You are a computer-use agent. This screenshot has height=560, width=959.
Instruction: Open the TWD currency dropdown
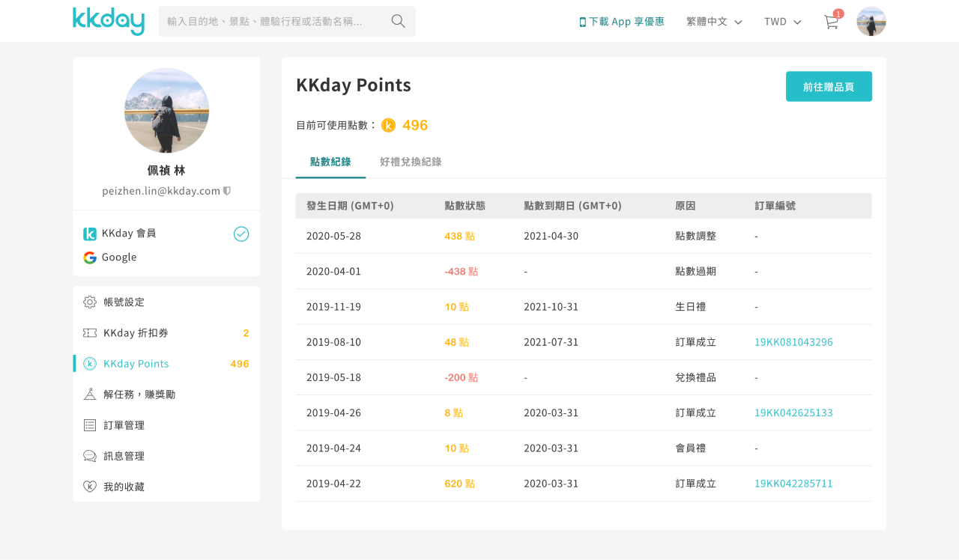coord(783,22)
